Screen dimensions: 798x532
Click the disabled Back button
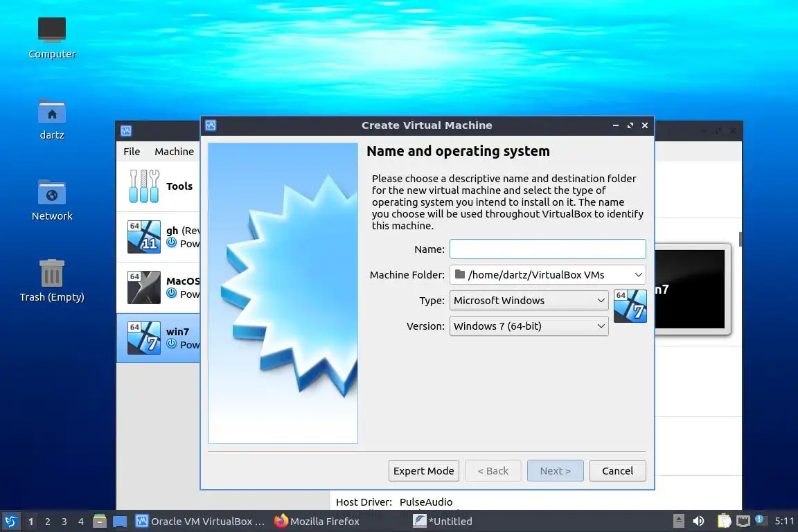[493, 471]
